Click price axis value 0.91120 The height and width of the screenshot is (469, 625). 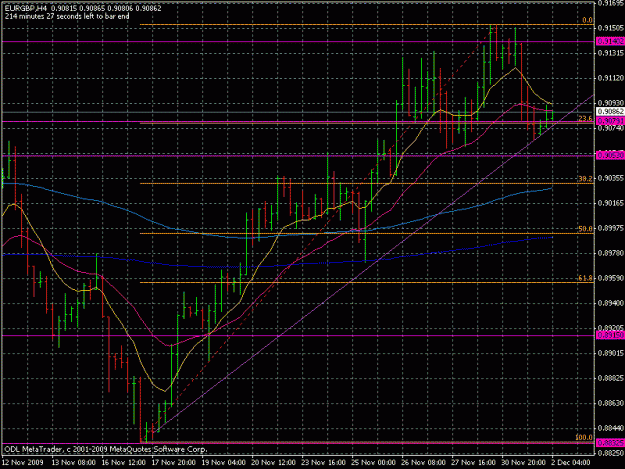(x=611, y=78)
